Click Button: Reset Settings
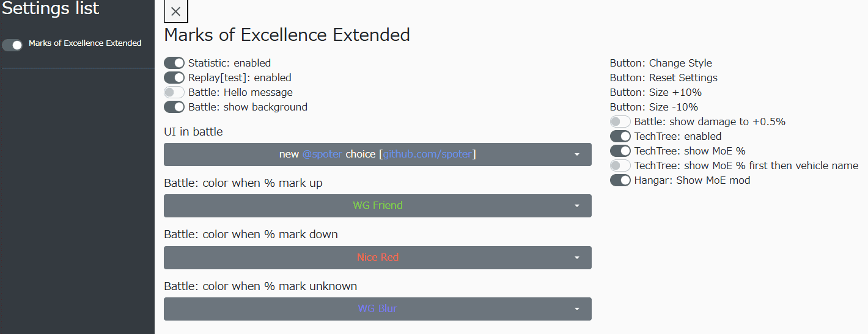Viewport: 868px width, 334px height. click(x=664, y=78)
